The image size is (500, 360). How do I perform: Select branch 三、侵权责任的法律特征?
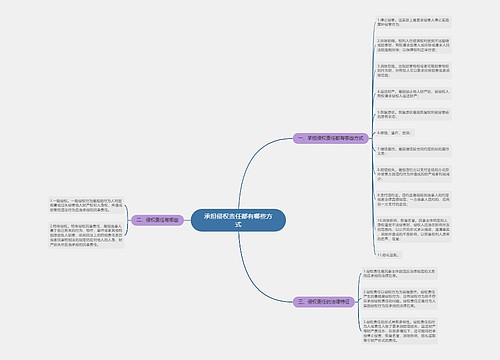point(324,302)
